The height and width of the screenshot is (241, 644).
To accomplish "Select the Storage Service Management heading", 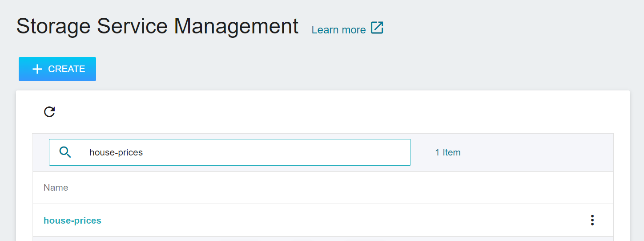I will click(157, 26).
